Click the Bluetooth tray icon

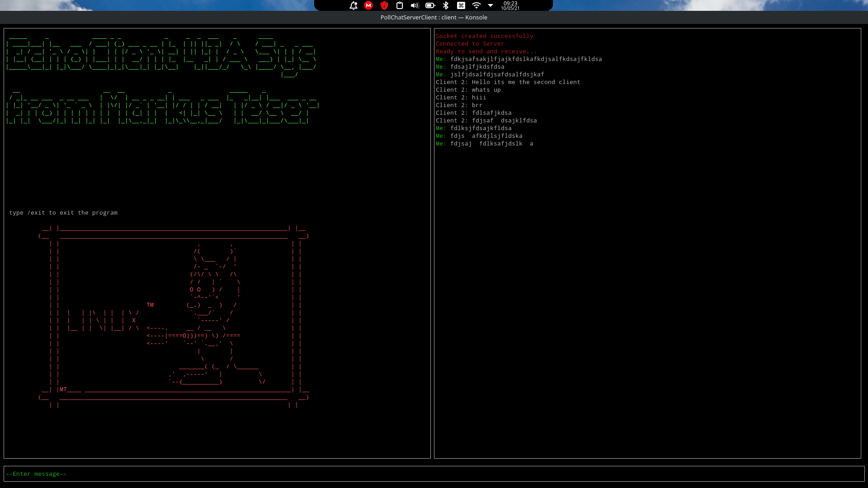[446, 5]
